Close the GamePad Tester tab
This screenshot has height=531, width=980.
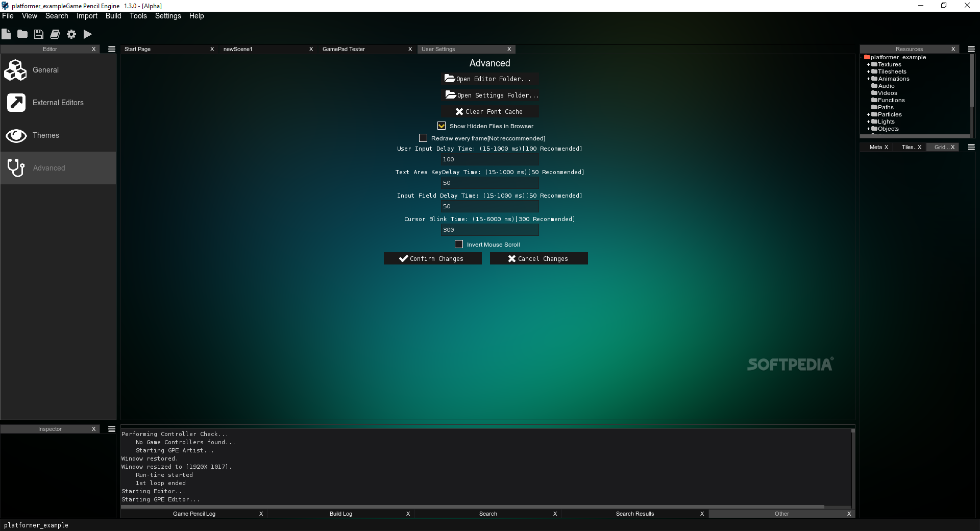[410, 49]
